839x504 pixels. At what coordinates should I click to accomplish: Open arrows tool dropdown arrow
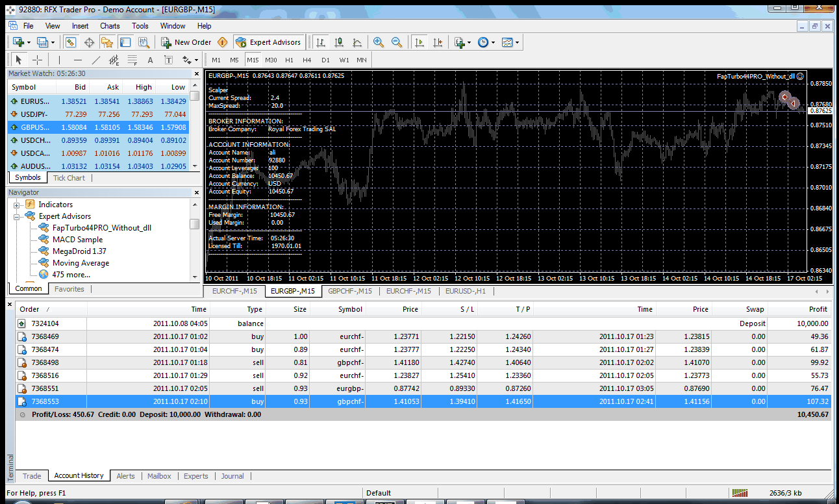click(197, 60)
